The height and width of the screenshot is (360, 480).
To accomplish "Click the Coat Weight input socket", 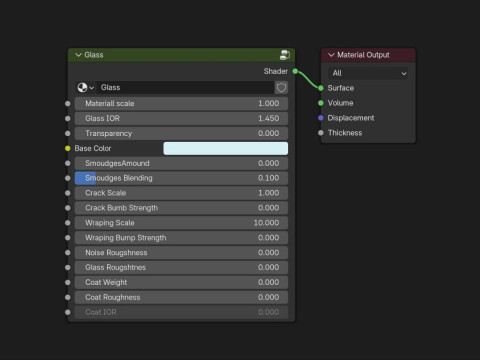I will (x=68, y=282).
